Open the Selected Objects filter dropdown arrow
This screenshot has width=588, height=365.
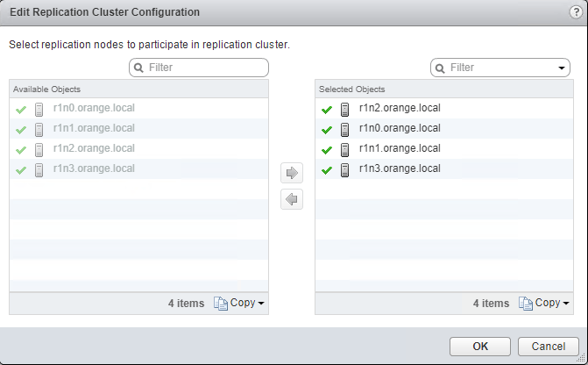561,68
